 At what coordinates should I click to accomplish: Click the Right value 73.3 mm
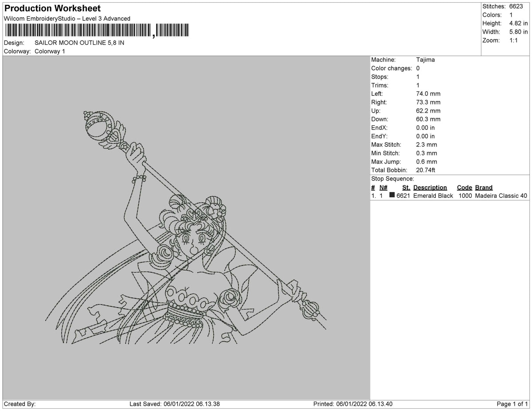point(428,102)
